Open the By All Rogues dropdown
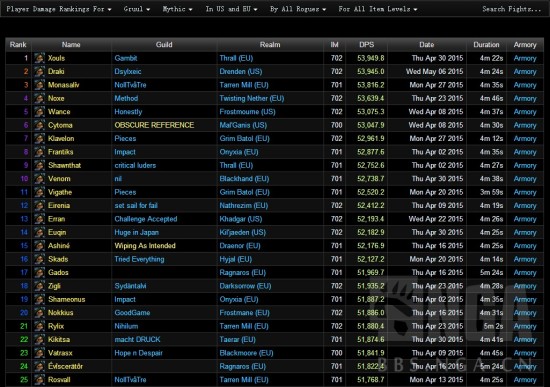The image size is (550, 387). (298, 9)
